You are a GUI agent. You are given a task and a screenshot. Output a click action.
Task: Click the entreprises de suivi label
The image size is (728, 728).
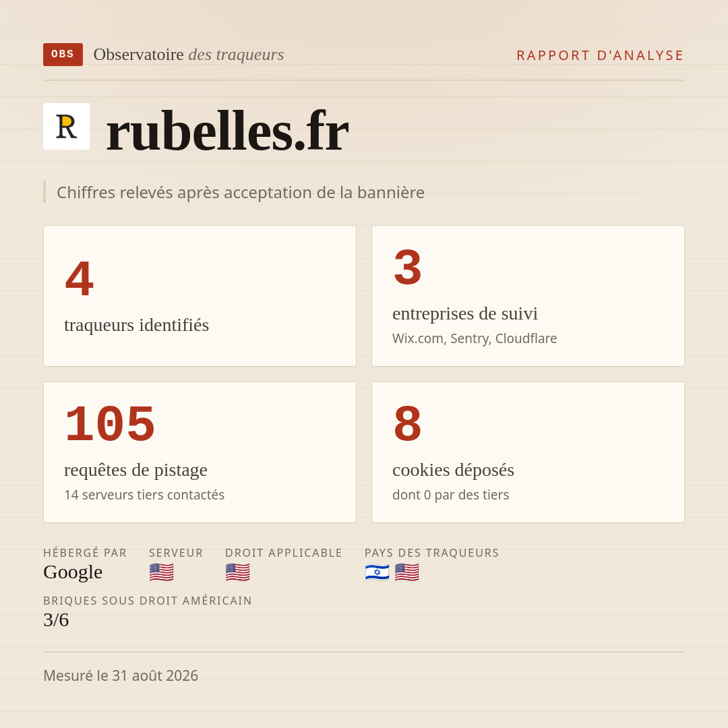(x=465, y=313)
